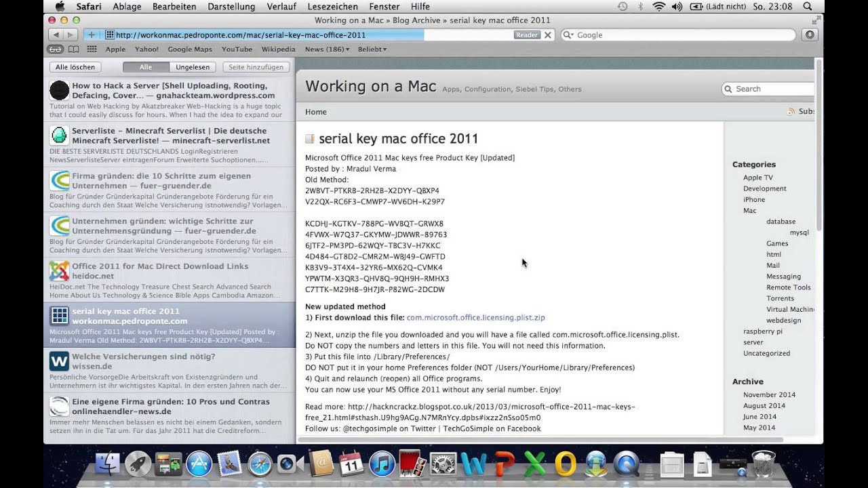Click the page horizontal scrollbar

pos(540,440)
